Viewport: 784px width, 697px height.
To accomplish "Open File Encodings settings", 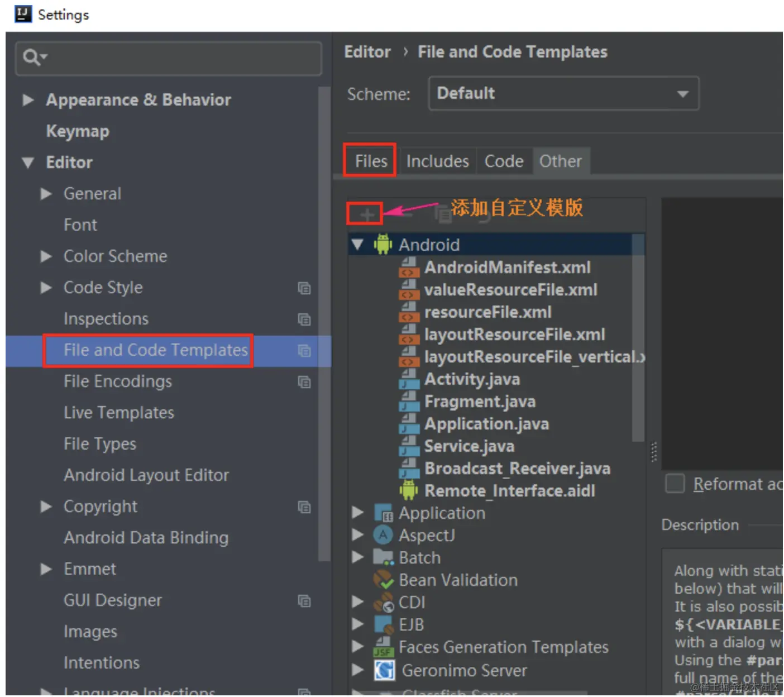I will [118, 381].
